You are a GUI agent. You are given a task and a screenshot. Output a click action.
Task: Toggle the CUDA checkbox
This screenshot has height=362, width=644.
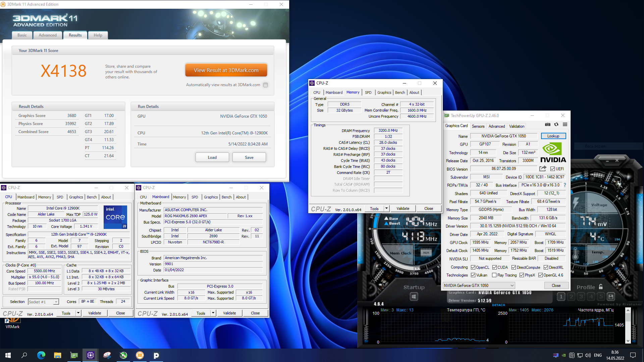click(x=494, y=267)
